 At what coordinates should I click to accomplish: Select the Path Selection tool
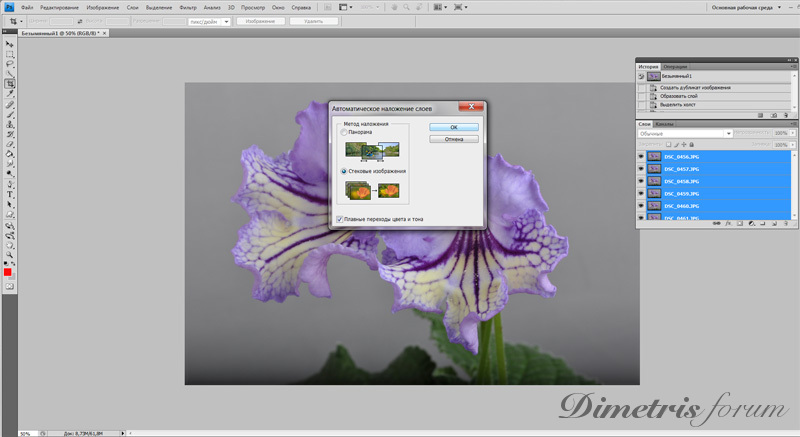point(9,204)
